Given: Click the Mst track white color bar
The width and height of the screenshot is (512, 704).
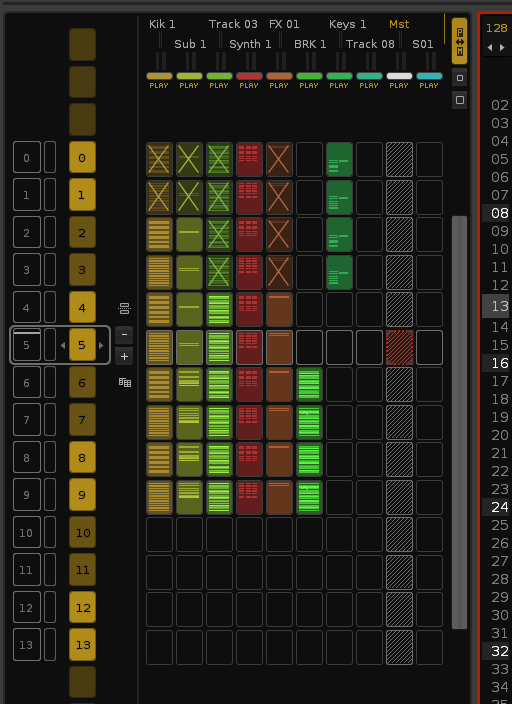Looking at the screenshot, I should point(399,76).
